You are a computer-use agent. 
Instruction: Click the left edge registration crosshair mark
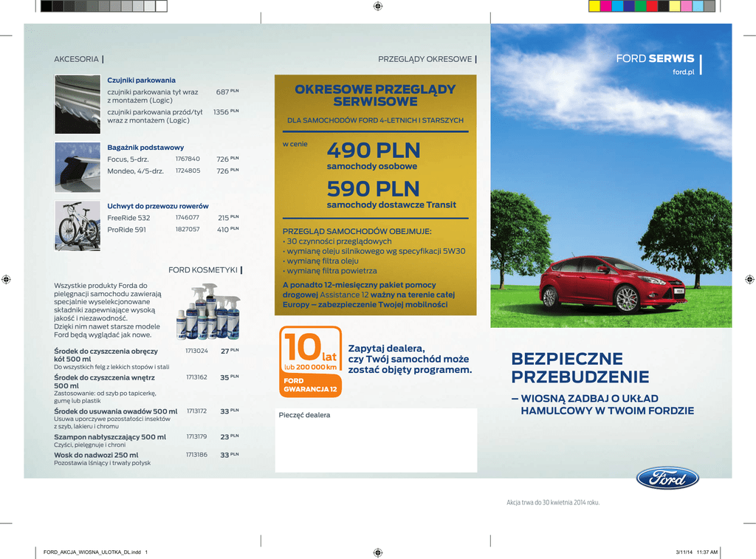[7, 279]
